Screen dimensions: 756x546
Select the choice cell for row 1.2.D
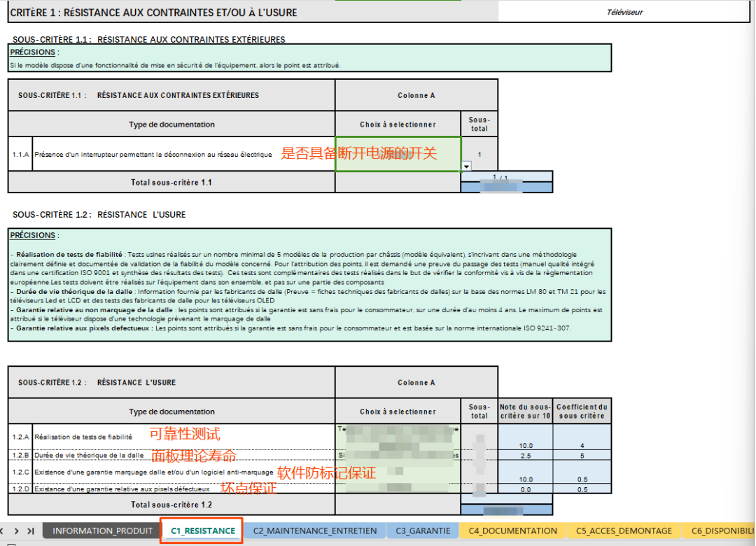(398, 489)
